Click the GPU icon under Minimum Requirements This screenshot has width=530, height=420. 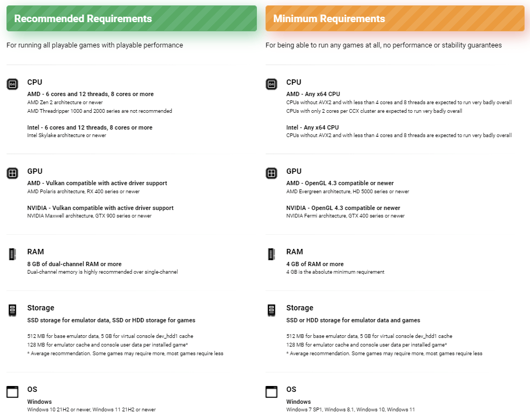[x=271, y=173]
